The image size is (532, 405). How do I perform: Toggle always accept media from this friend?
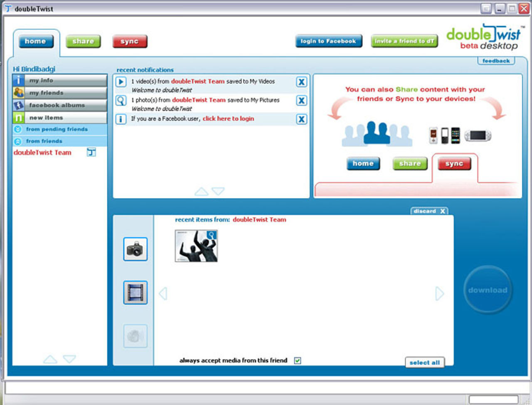point(298,361)
